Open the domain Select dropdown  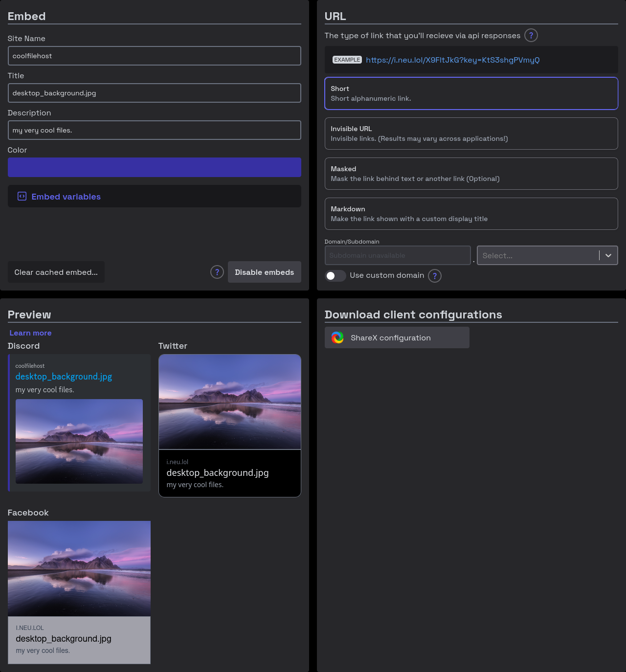tap(537, 255)
